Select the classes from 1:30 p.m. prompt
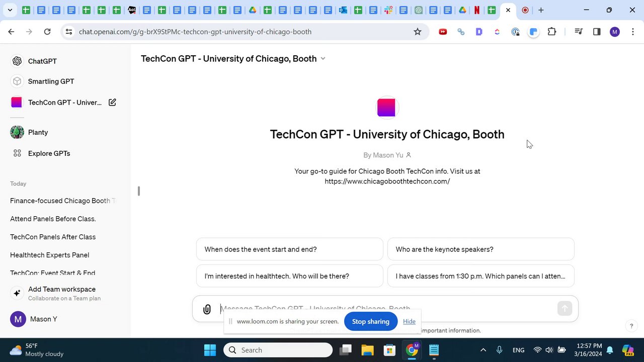 [481, 276]
